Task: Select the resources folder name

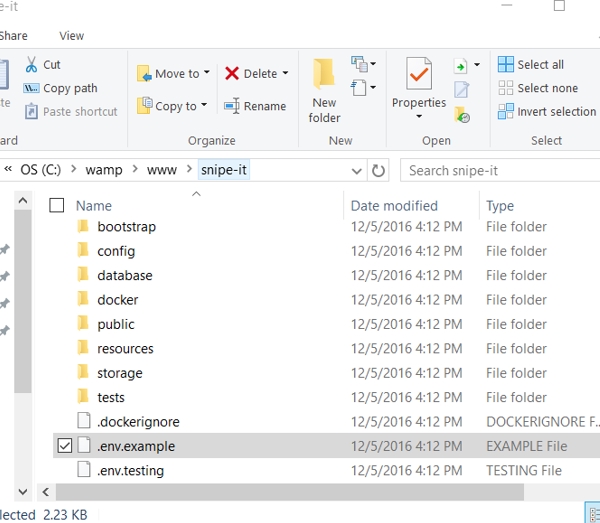Action: point(125,349)
